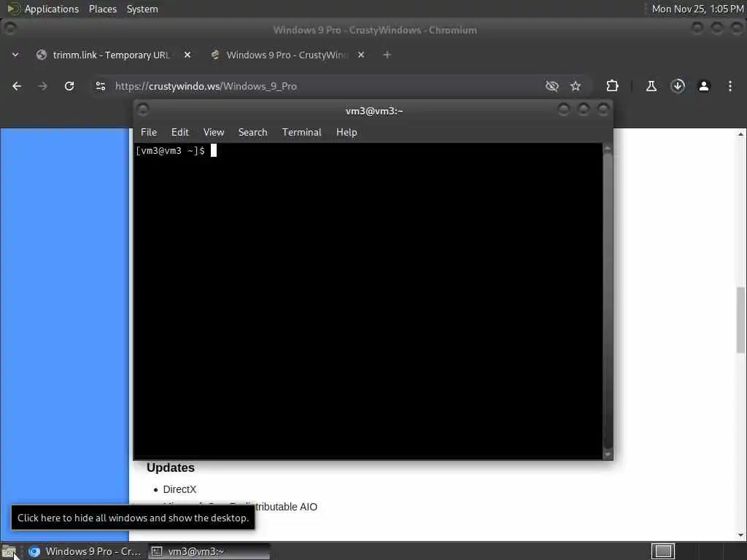747x560 pixels.
Task: Go back in Chromium browser
Action: (x=17, y=86)
